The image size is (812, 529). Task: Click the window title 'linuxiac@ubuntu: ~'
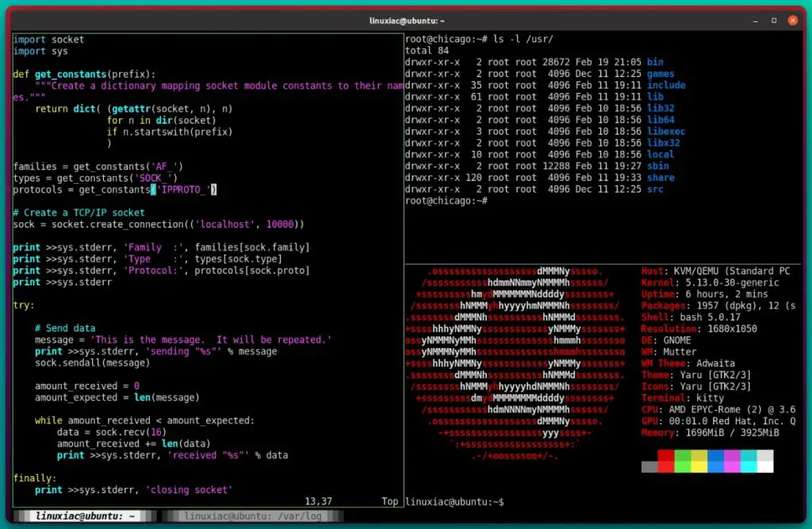click(407, 21)
